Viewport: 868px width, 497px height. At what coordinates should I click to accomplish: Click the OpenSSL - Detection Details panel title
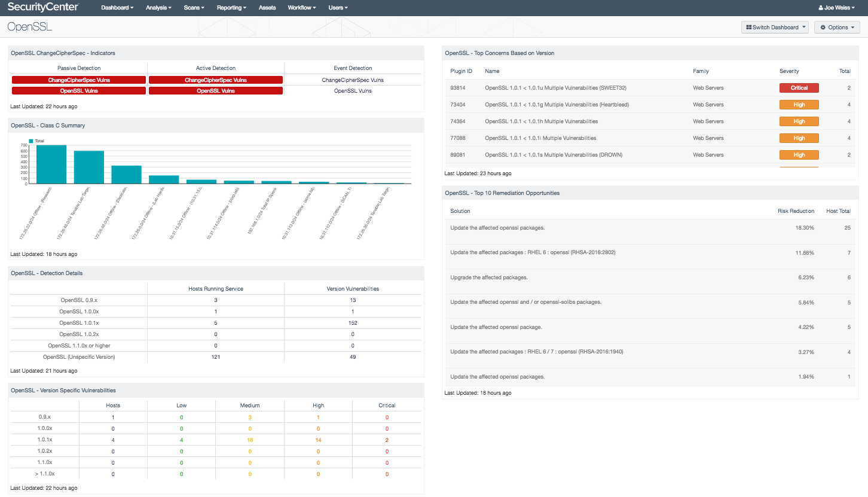click(x=47, y=273)
